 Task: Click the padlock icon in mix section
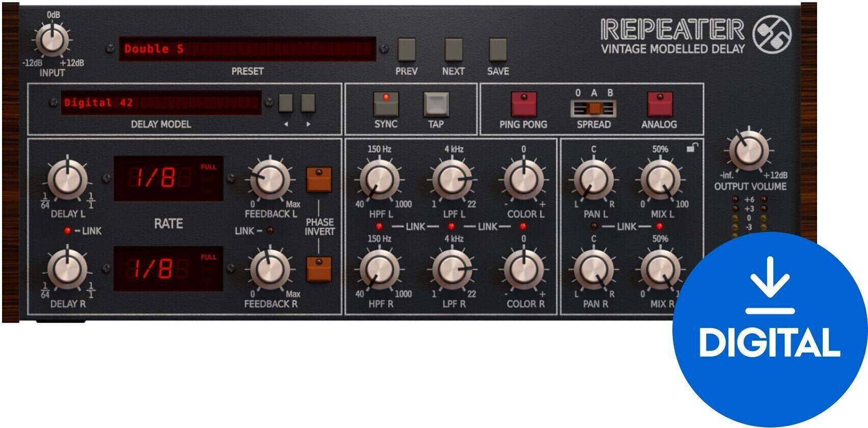[692, 148]
